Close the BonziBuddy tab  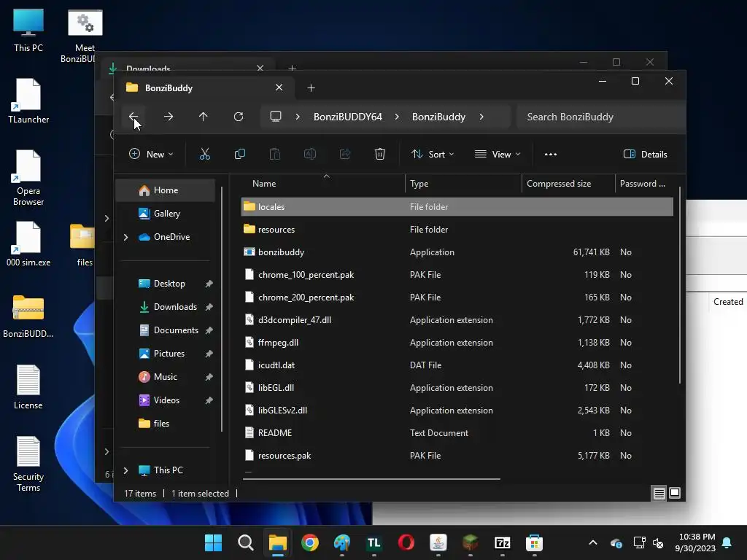[279, 87]
